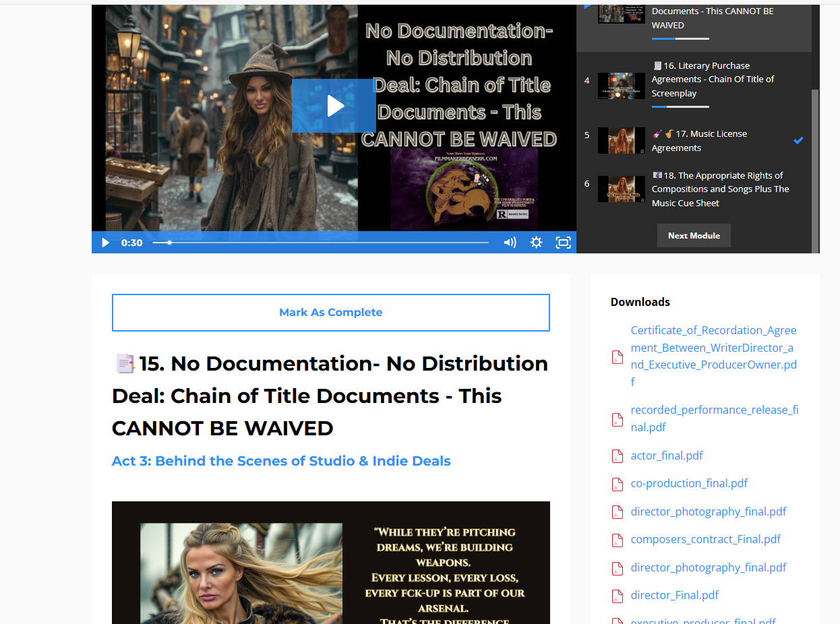Go to the Next Module
840x624 pixels.
pos(694,236)
